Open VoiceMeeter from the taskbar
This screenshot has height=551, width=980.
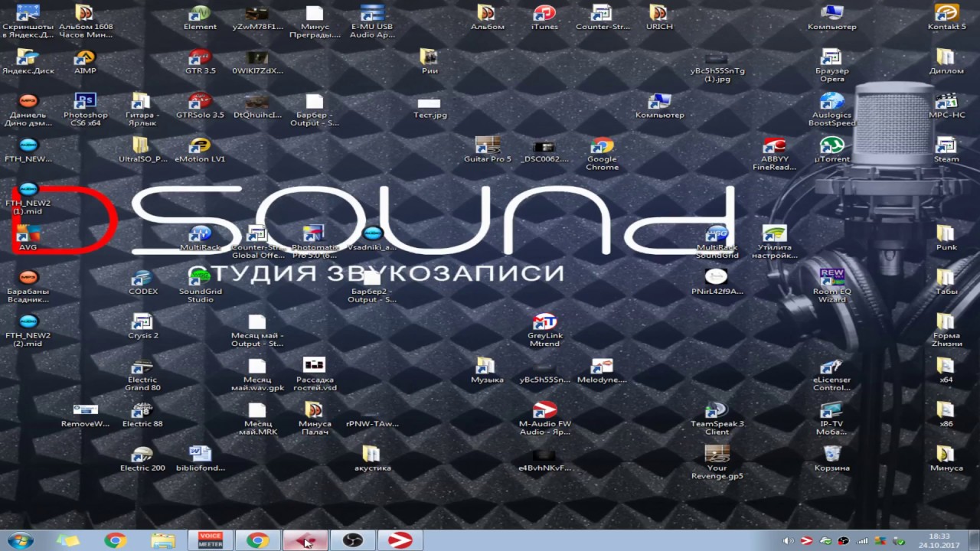coord(211,540)
